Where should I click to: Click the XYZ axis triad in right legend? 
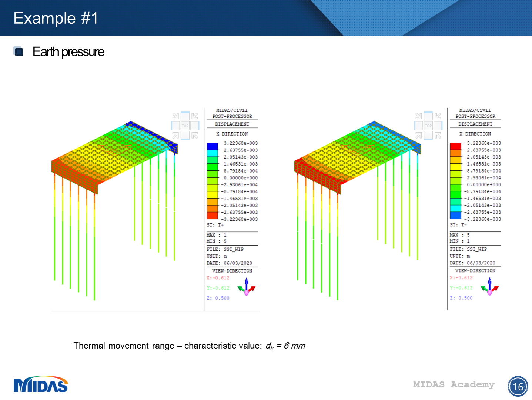(x=490, y=287)
